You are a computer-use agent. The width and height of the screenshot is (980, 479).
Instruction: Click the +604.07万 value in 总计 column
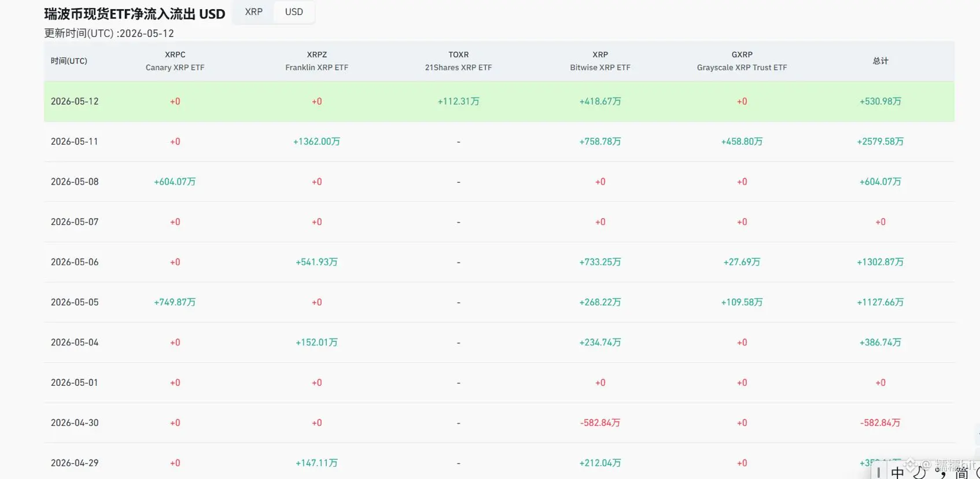point(880,182)
